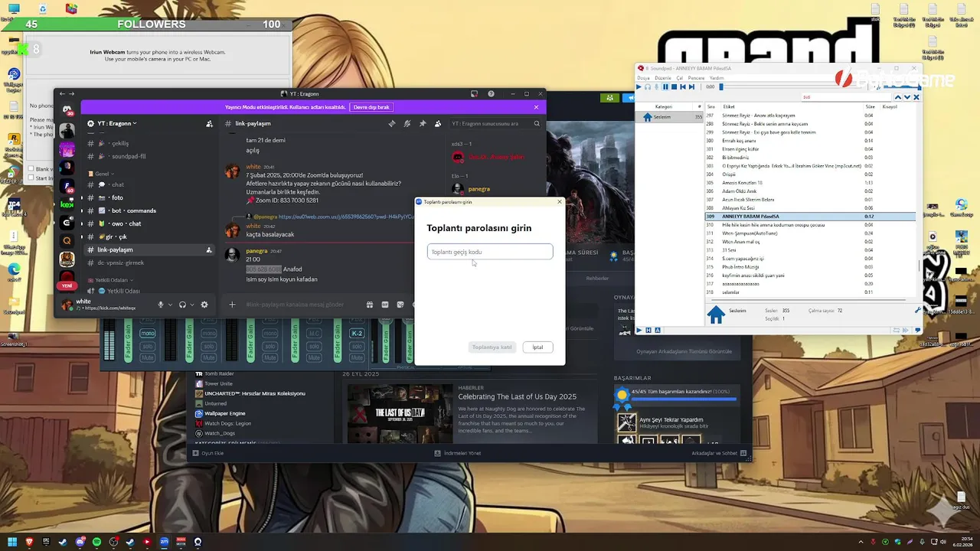980x551 pixels.
Task: Click Soundpad stop button
Action: click(675, 86)
